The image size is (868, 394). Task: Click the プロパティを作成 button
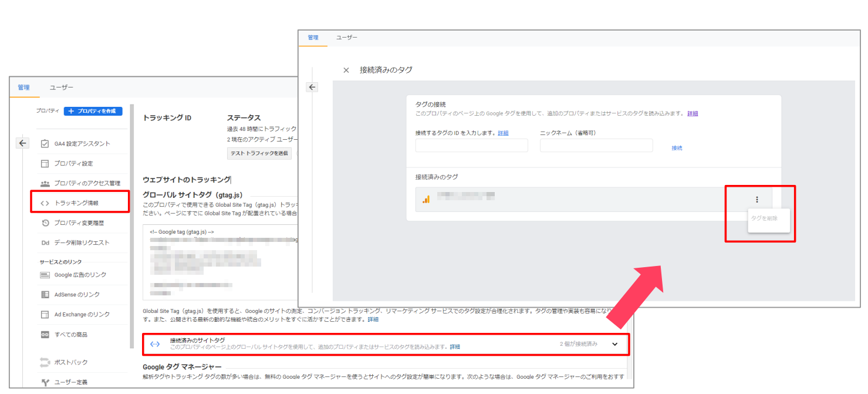pyautogui.click(x=93, y=111)
